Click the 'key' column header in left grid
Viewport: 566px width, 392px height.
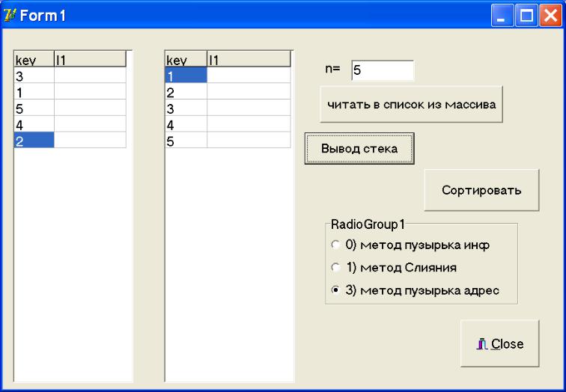click(34, 59)
